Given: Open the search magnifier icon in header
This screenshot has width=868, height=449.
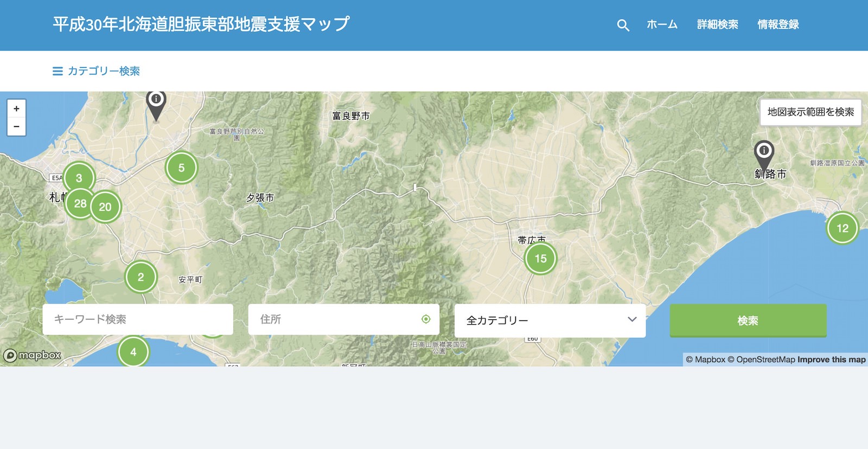Looking at the screenshot, I should tap(623, 25).
